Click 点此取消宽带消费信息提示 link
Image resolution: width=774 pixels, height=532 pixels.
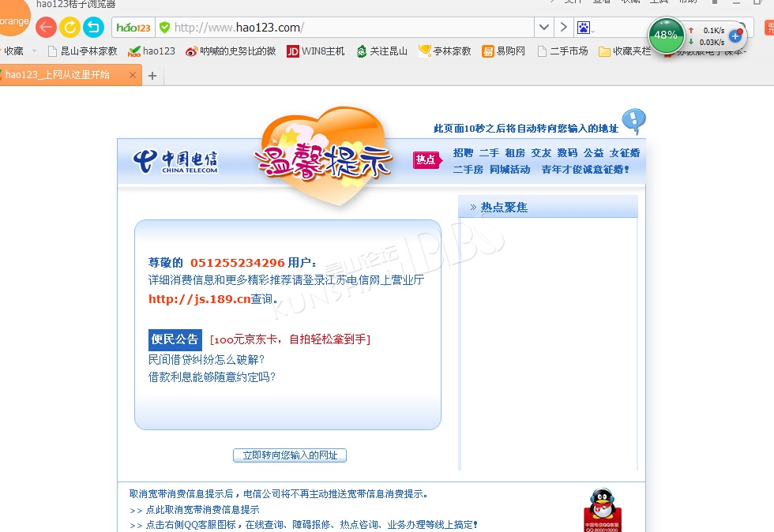pyautogui.click(x=202, y=510)
